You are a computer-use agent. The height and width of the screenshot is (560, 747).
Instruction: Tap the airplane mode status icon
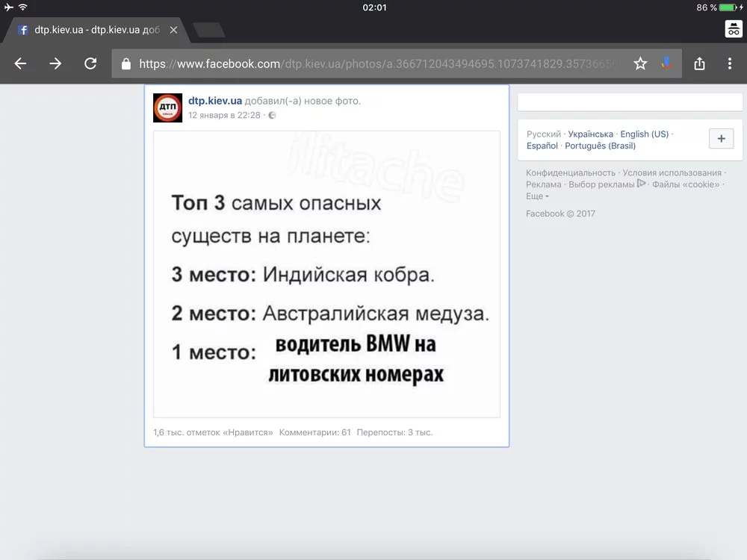[x=8, y=7]
